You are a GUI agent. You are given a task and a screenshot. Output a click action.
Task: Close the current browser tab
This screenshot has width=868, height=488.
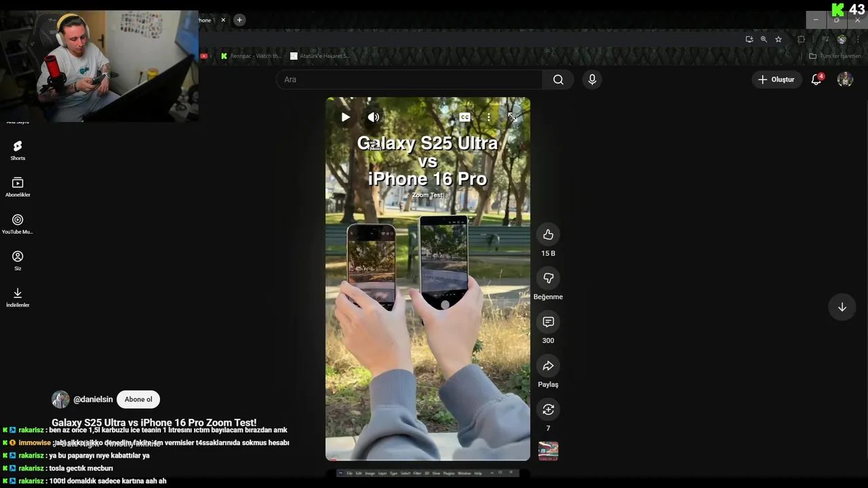click(x=223, y=20)
